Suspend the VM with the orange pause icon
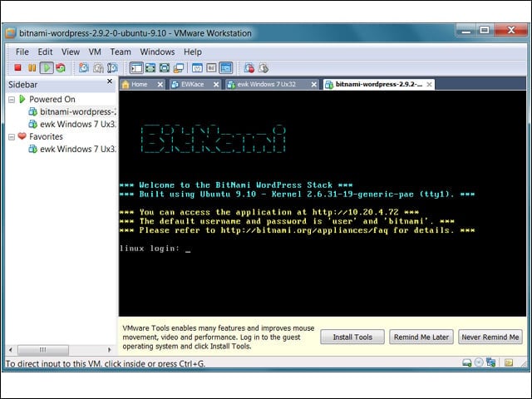 pos(32,68)
